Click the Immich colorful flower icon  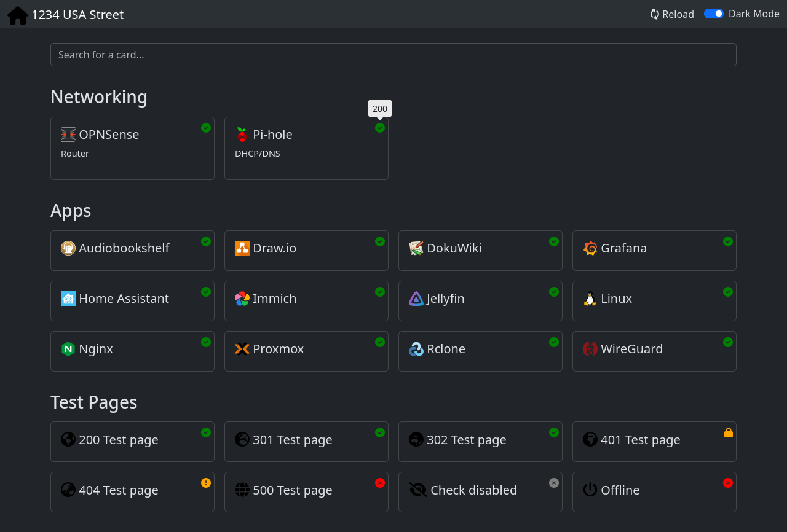242,299
